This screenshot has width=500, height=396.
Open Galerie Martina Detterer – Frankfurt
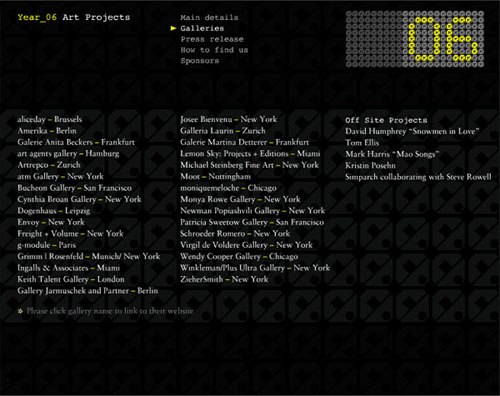click(x=244, y=142)
